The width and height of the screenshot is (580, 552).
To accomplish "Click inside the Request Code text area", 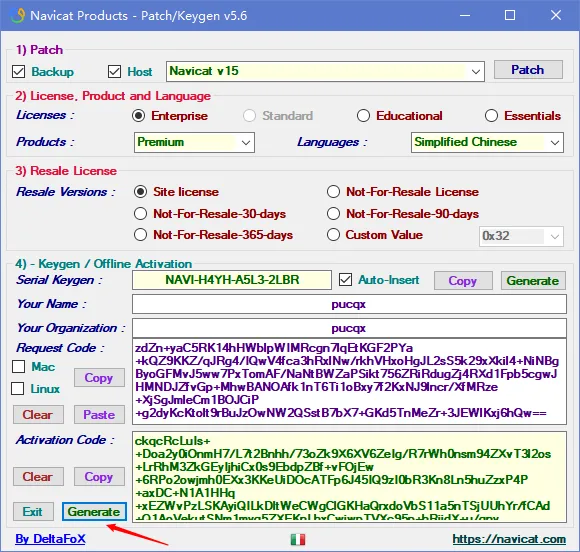I will pos(349,381).
